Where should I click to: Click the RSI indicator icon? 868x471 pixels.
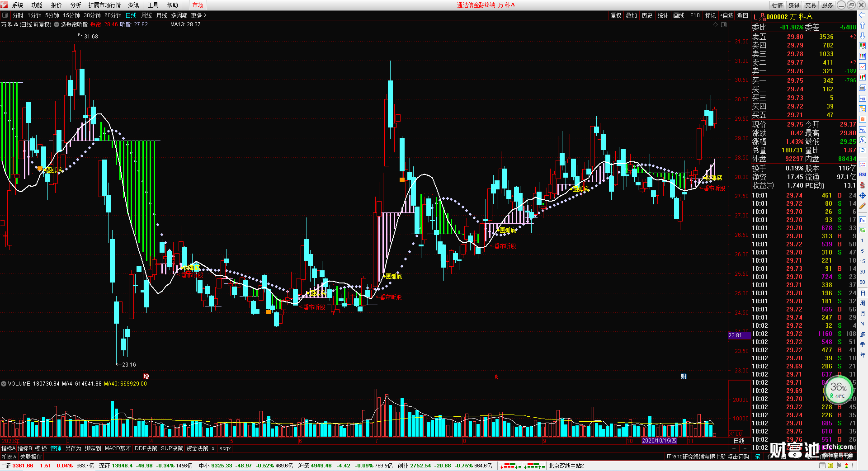[x=862, y=174]
